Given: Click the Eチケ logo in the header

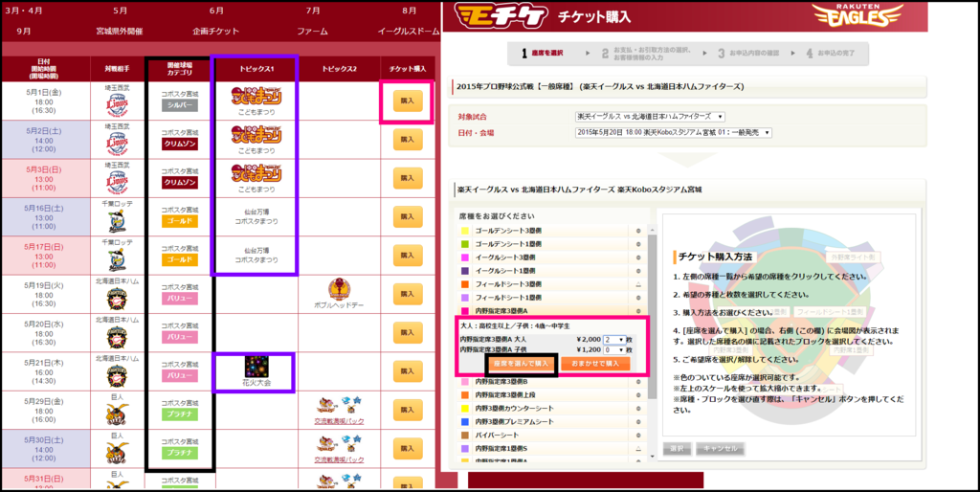Looking at the screenshot, I should click(x=501, y=16).
